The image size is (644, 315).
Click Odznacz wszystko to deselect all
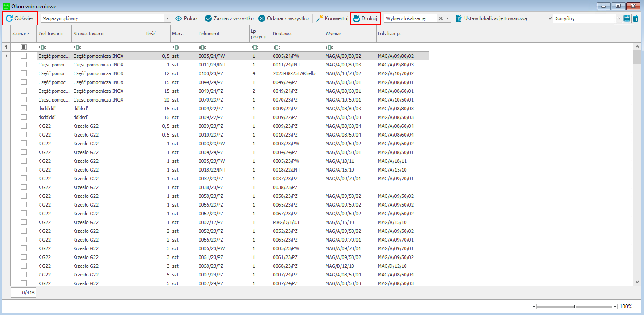(x=284, y=18)
